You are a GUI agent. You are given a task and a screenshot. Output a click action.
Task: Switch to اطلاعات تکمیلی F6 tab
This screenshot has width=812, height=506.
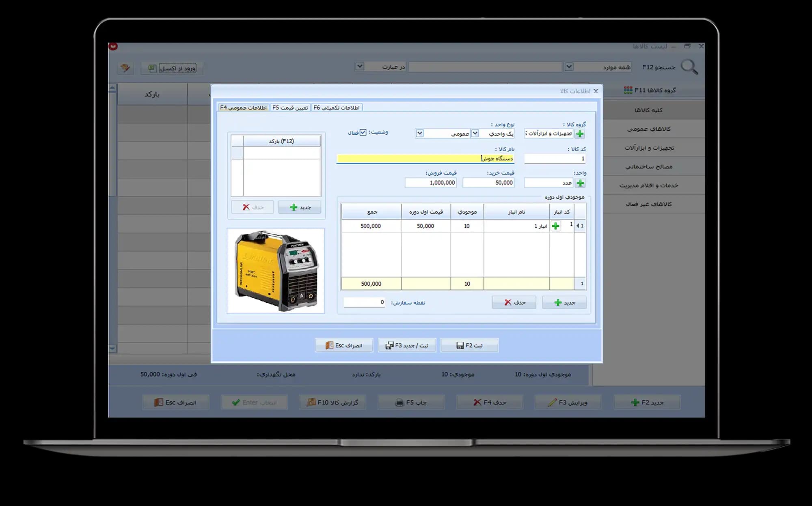(337, 108)
